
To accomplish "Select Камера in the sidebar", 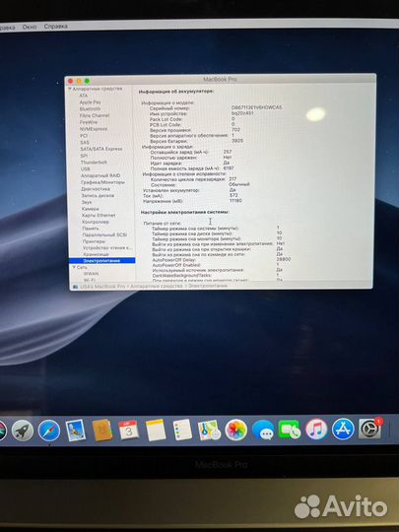I will pos(91,209).
